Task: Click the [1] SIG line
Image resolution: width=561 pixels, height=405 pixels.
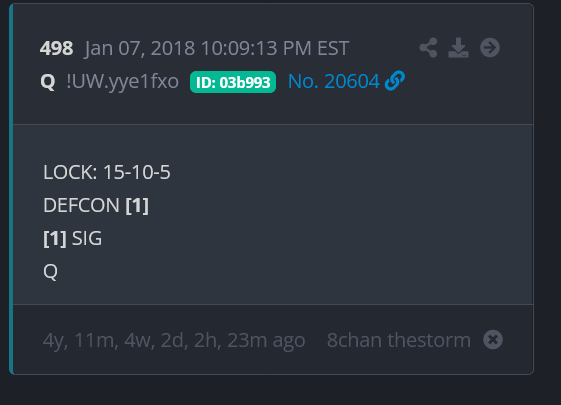Action: [73, 238]
